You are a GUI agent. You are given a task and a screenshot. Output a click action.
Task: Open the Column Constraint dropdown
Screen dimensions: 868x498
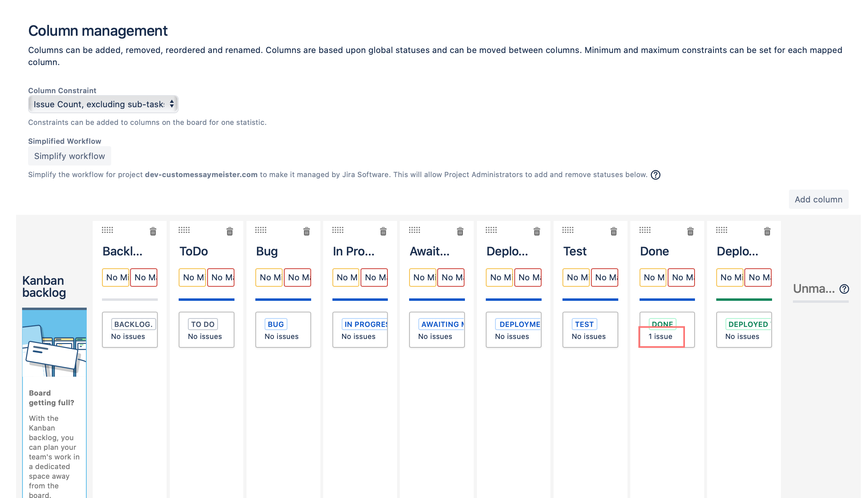pos(103,104)
